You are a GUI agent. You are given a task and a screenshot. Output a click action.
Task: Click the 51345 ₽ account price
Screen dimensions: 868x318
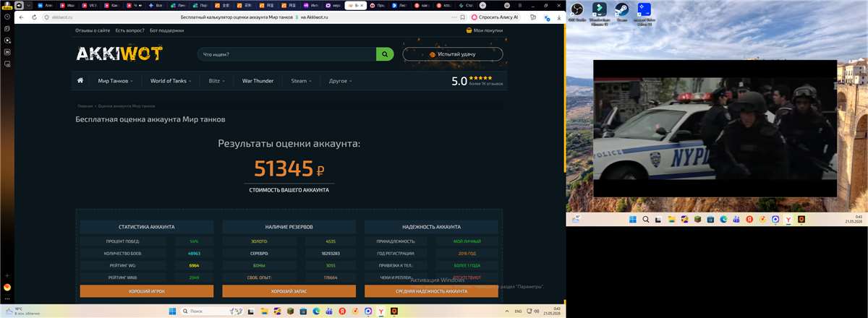point(289,169)
